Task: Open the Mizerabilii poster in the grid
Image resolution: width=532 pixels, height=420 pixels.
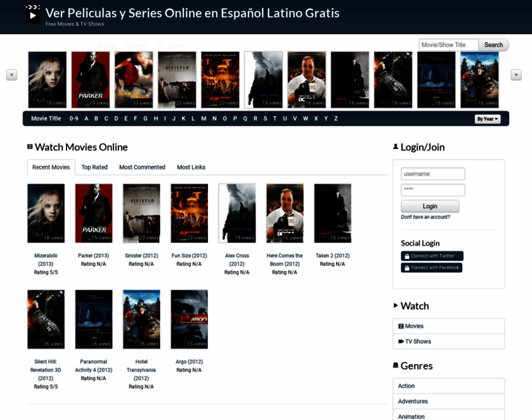Action: tap(45, 213)
